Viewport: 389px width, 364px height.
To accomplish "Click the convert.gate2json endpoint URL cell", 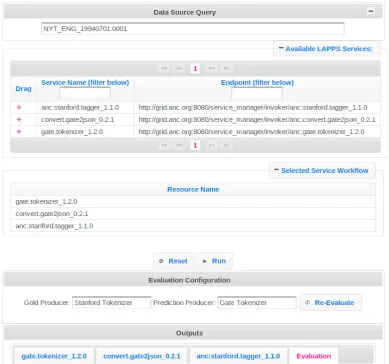I will [257, 119].
